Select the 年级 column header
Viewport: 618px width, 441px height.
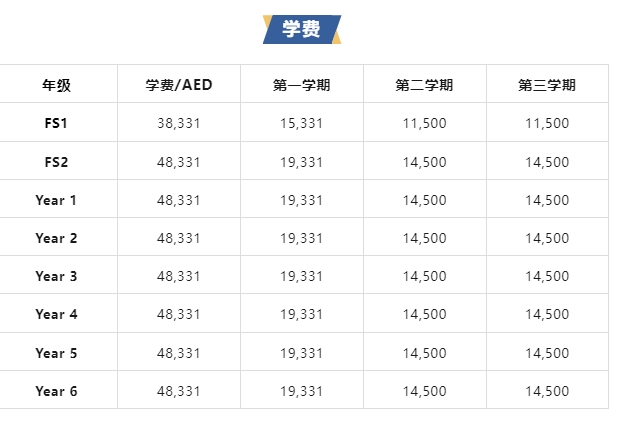(x=56, y=85)
